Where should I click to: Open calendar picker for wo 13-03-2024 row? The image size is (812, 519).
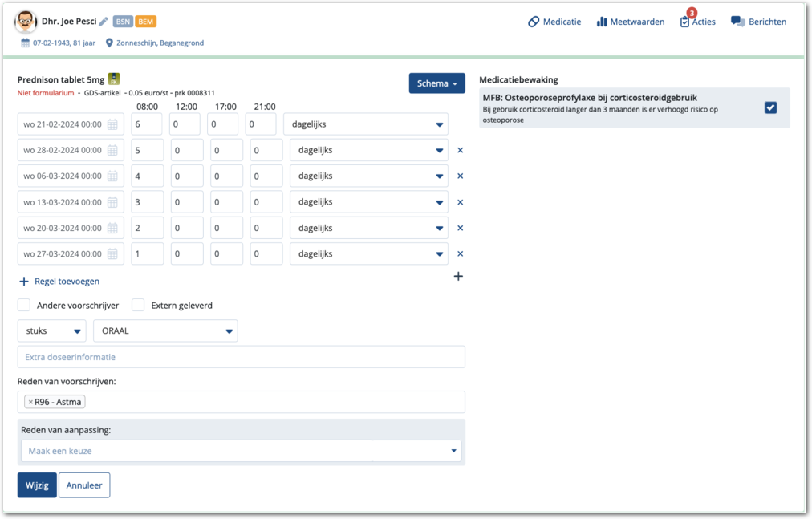(x=112, y=202)
